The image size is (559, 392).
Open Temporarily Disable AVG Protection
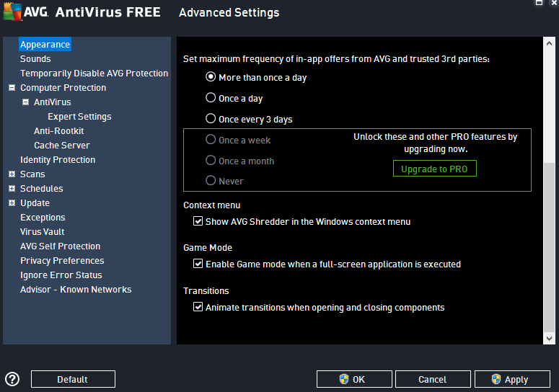[94, 73]
